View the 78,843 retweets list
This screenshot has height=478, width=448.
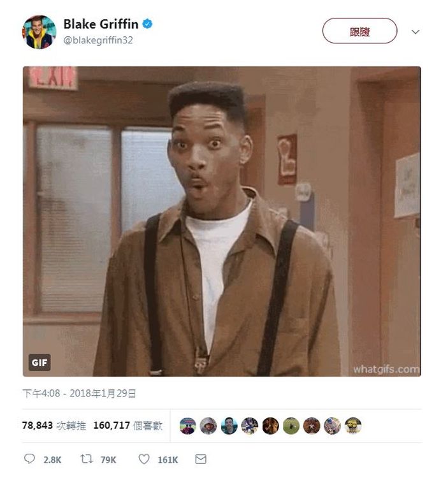(54, 426)
